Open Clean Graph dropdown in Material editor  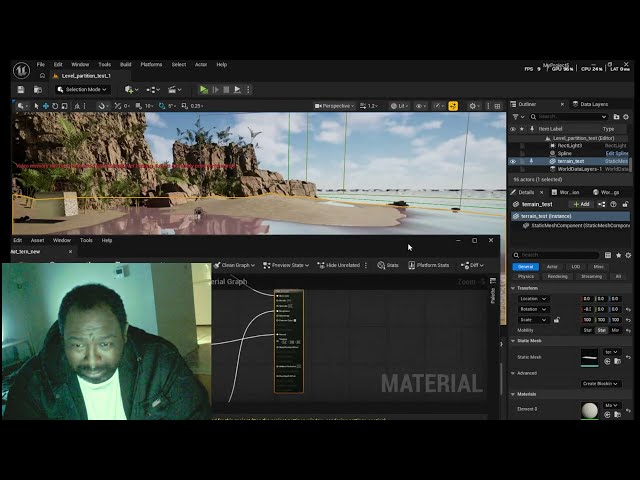pyautogui.click(x=234, y=265)
